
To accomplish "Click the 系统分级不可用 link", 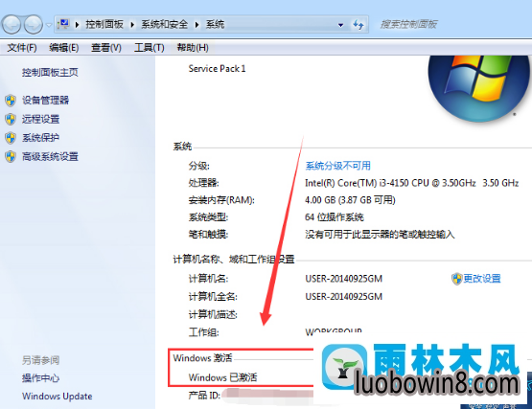I will (338, 166).
